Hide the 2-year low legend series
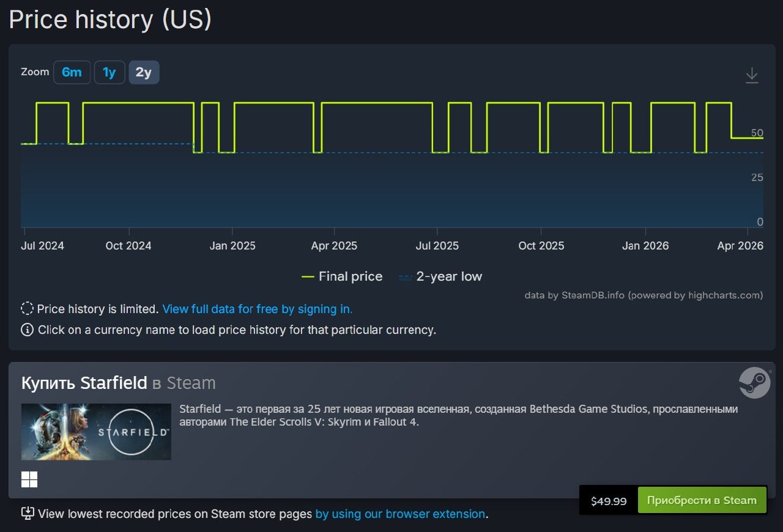 [440, 277]
